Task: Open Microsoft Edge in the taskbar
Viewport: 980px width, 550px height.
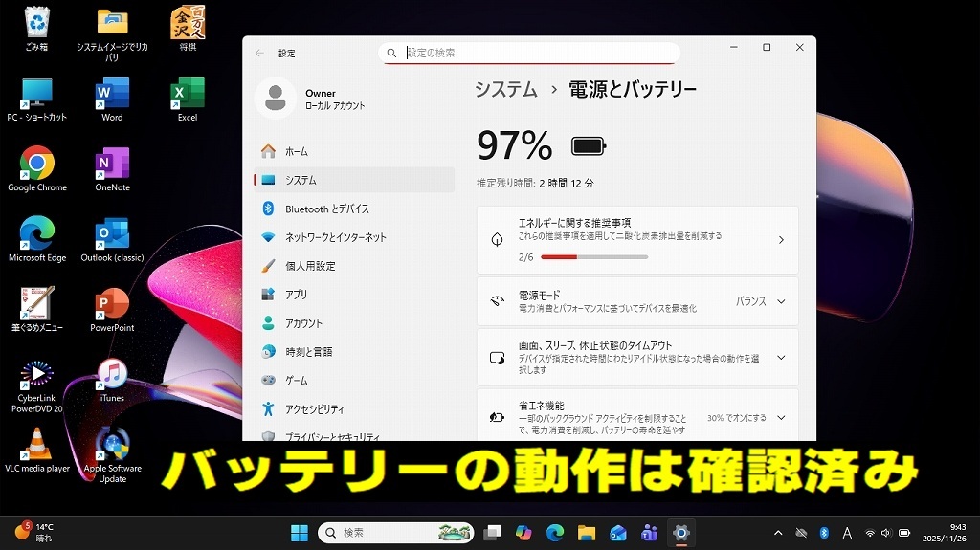Action: point(555,533)
